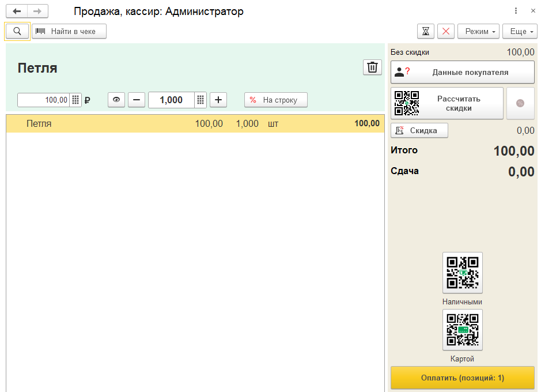541x392 pixels.
Task: Pay in cash via the Наличными QR icon
Action: (462, 273)
